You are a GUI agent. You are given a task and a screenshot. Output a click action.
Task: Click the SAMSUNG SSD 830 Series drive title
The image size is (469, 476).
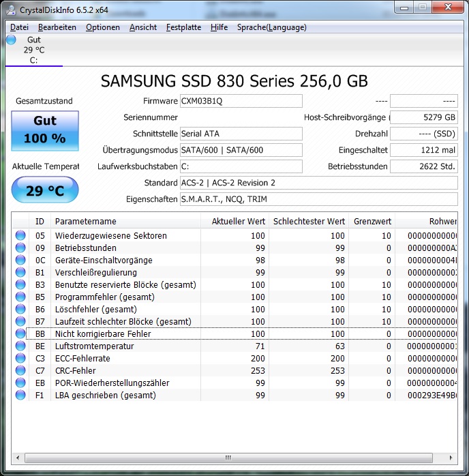click(234, 81)
